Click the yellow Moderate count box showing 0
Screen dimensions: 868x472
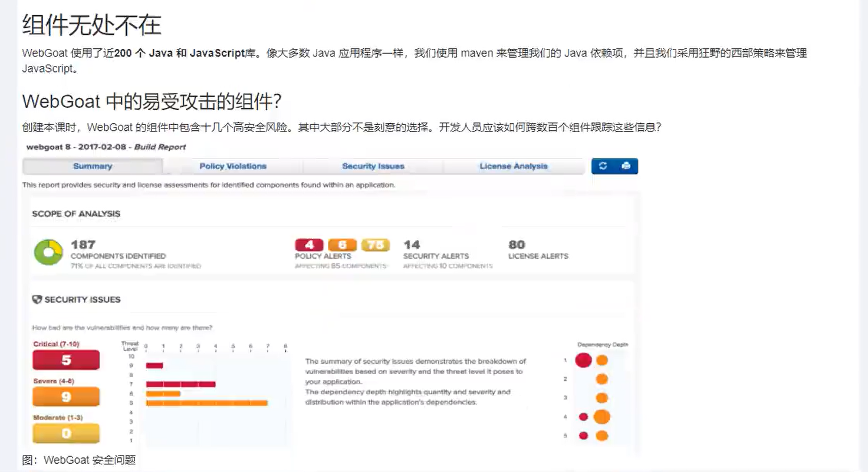click(x=66, y=433)
